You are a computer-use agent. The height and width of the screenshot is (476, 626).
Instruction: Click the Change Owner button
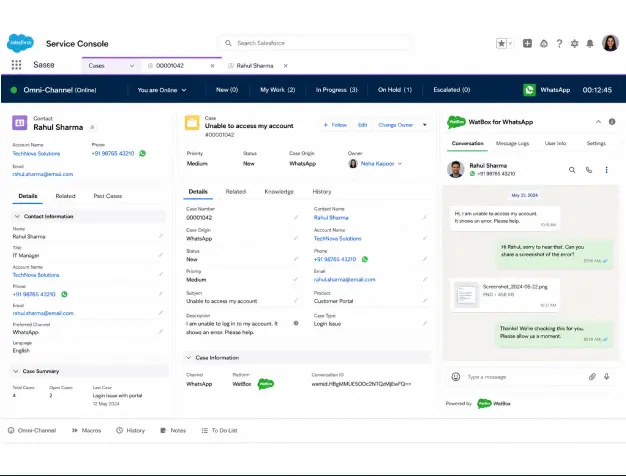pyautogui.click(x=396, y=125)
